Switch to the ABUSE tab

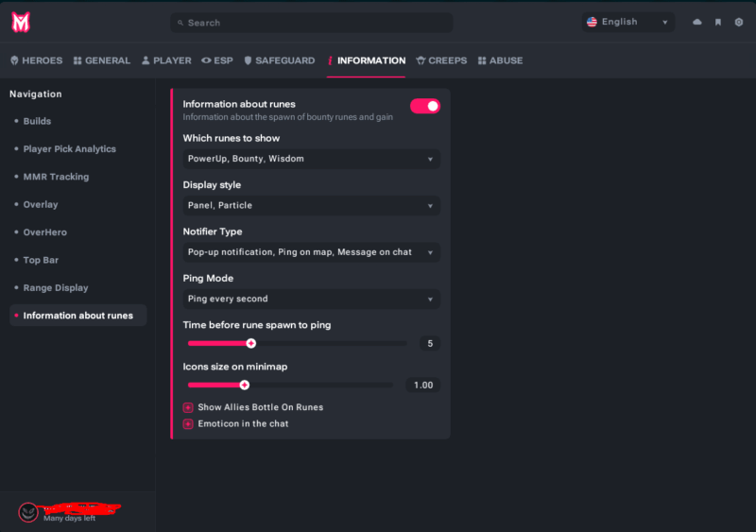coord(500,60)
